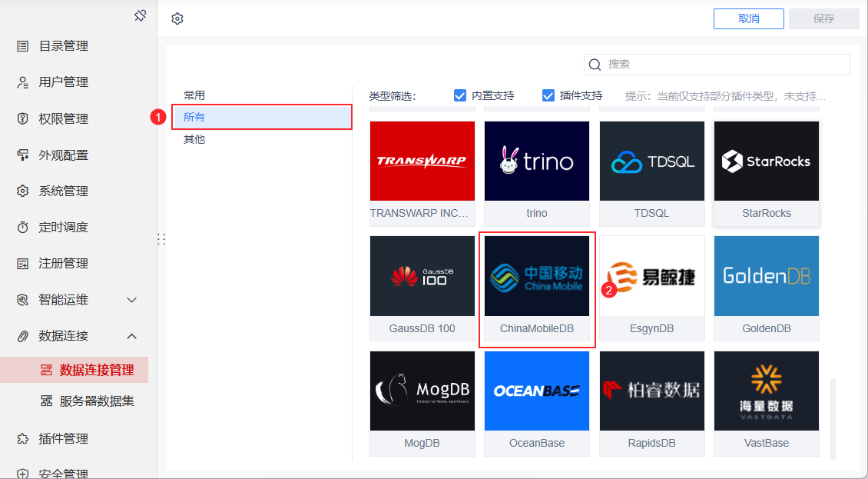Click the sidebar resize handle dots
Image resolution: width=868 pixels, height=479 pixels.
[x=161, y=239]
